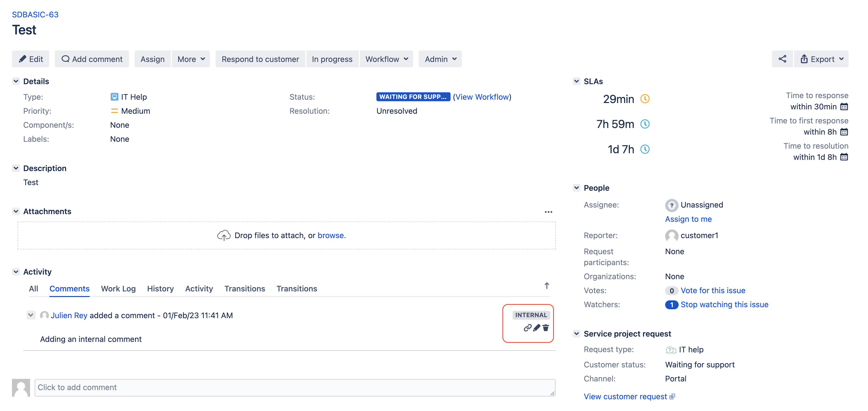The width and height of the screenshot is (868, 411).
Task: Click the pencil edit icon on comment
Action: [537, 328]
